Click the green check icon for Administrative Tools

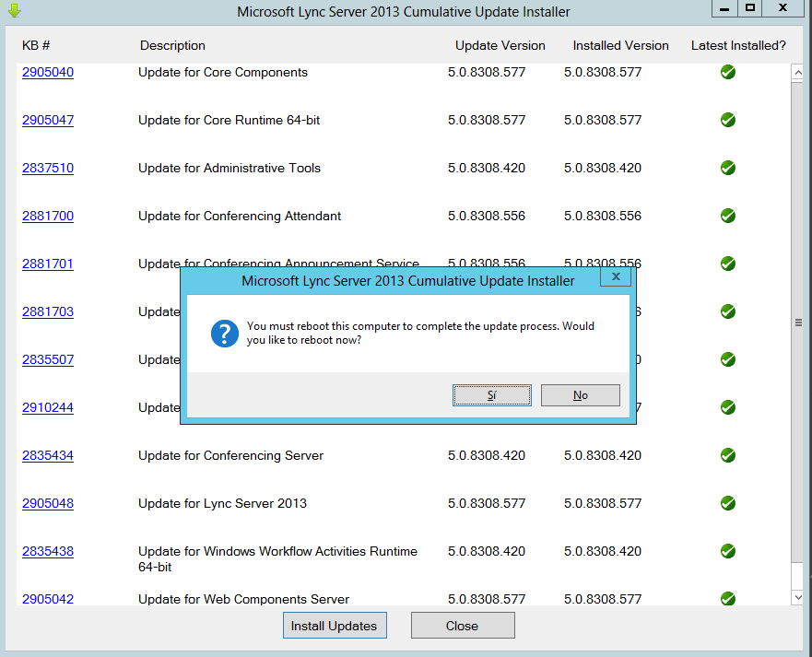[x=727, y=168]
